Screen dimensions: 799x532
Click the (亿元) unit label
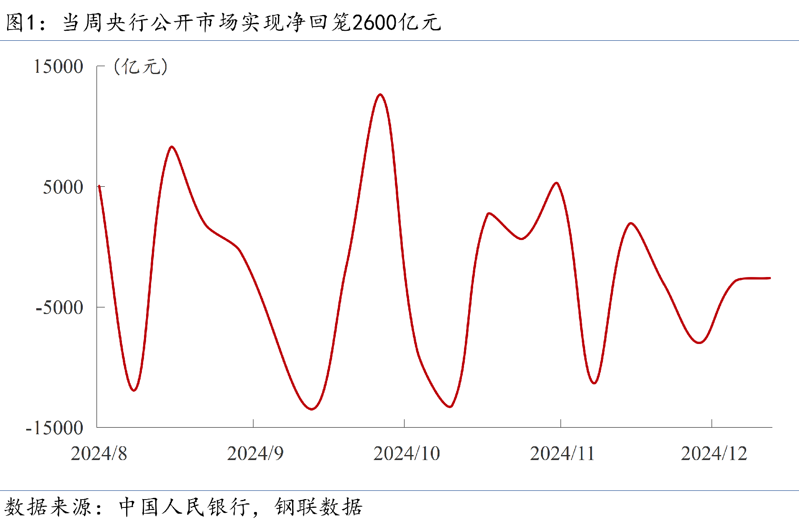pos(141,67)
